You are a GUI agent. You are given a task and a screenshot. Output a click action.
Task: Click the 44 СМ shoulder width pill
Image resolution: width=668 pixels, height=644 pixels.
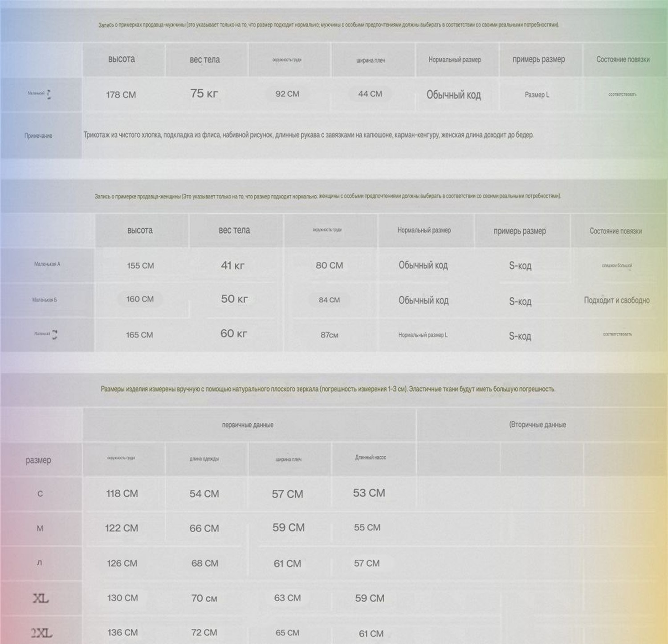[x=370, y=94]
